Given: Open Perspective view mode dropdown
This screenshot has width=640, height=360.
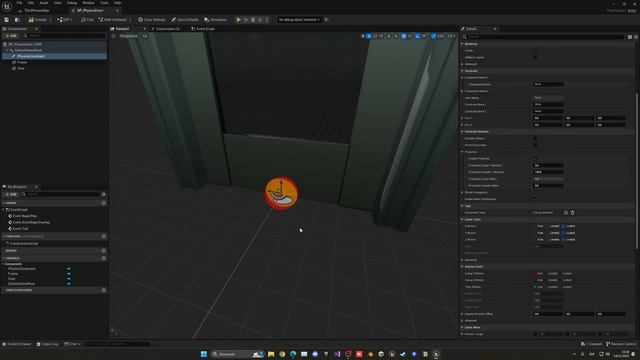Looking at the screenshot, I should point(128,36).
